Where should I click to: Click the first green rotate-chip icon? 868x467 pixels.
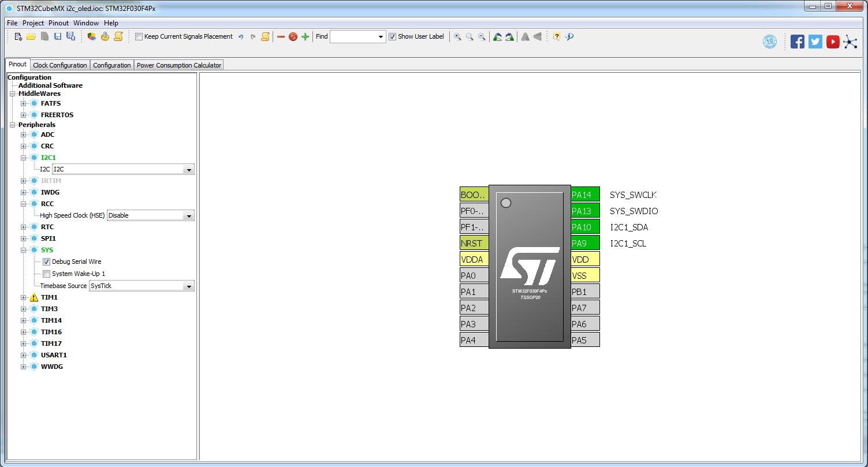coord(497,36)
